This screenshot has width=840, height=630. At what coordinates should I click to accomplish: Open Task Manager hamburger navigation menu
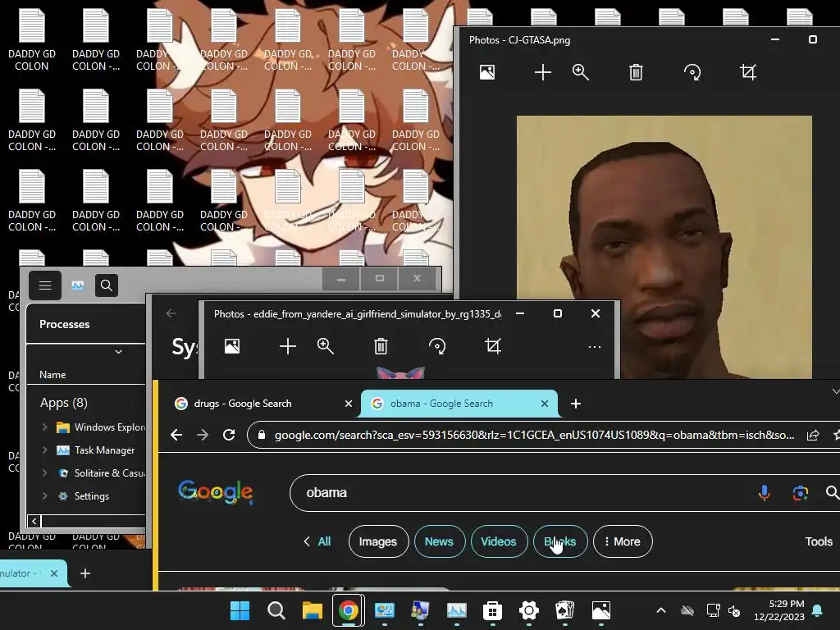(x=45, y=285)
